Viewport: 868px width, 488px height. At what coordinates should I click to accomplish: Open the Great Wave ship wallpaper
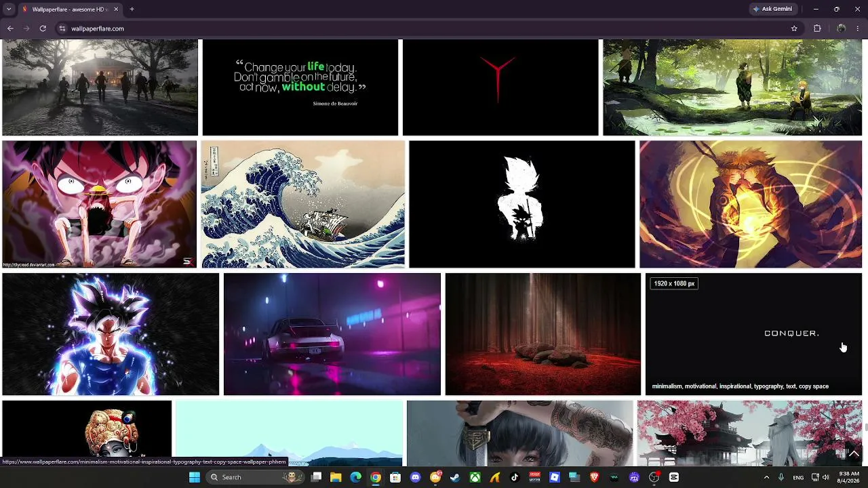tap(303, 204)
